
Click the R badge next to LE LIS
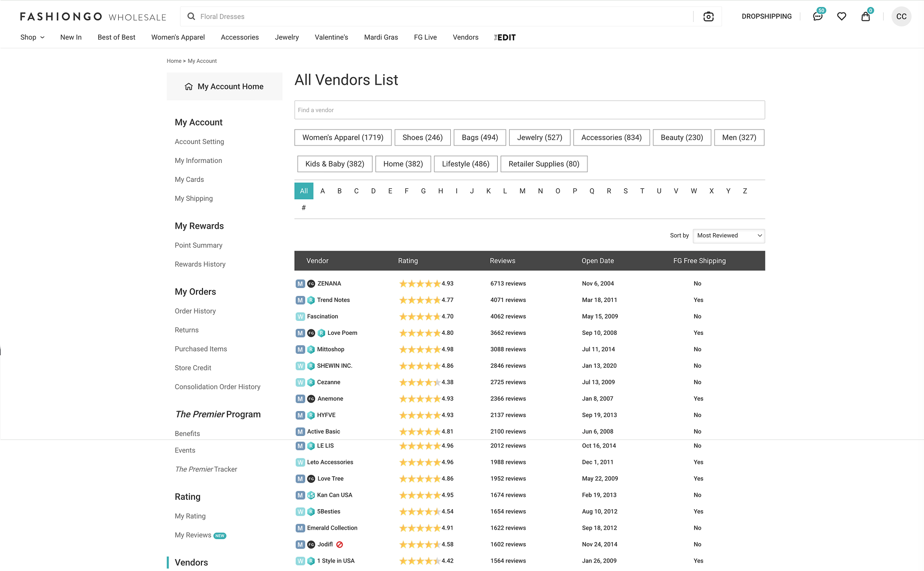[x=311, y=446]
